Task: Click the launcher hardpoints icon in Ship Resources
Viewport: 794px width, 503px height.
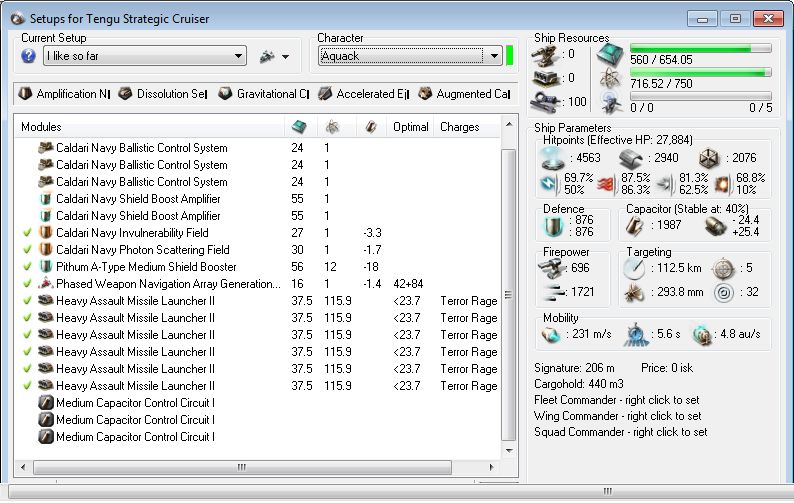Action: pyautogui.click(x=546, y=79)
